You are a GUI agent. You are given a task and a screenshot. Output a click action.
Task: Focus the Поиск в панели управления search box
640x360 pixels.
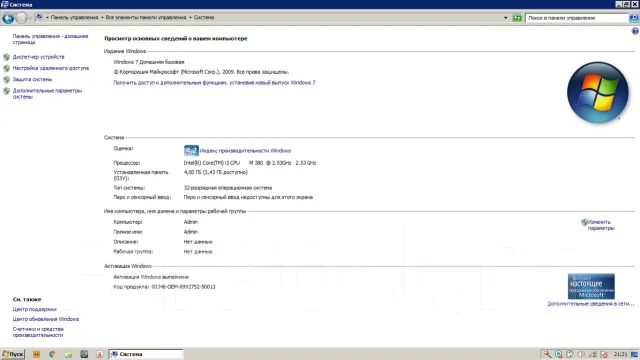point(577,18)
